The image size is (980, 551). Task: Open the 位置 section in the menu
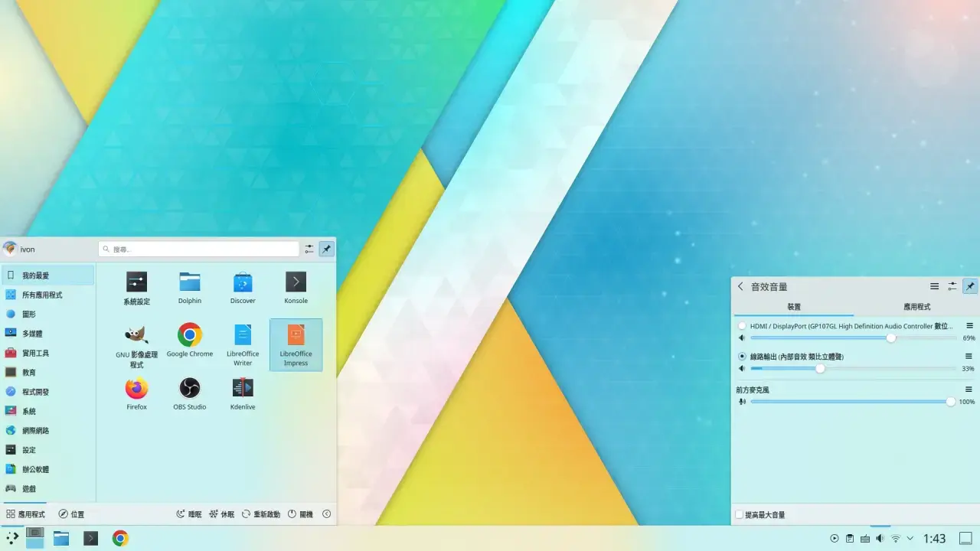click(72, 514)
